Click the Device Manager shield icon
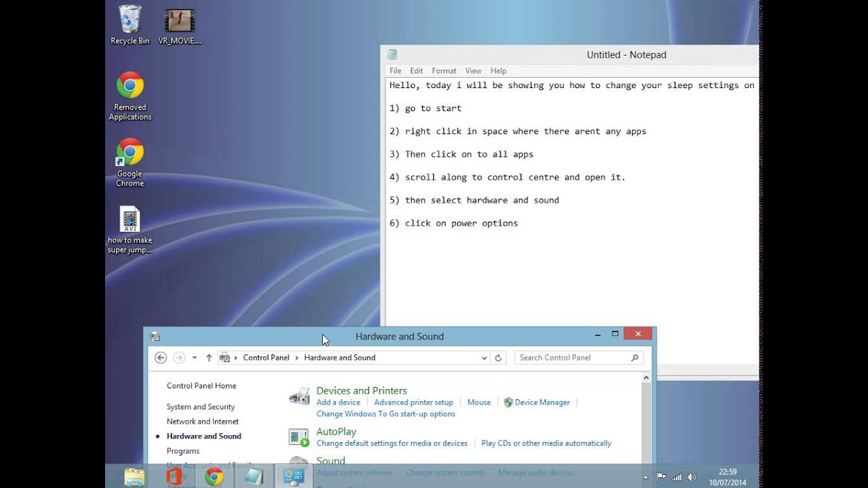The height and width of the screenshot is (488, 868). pos(509,403)
